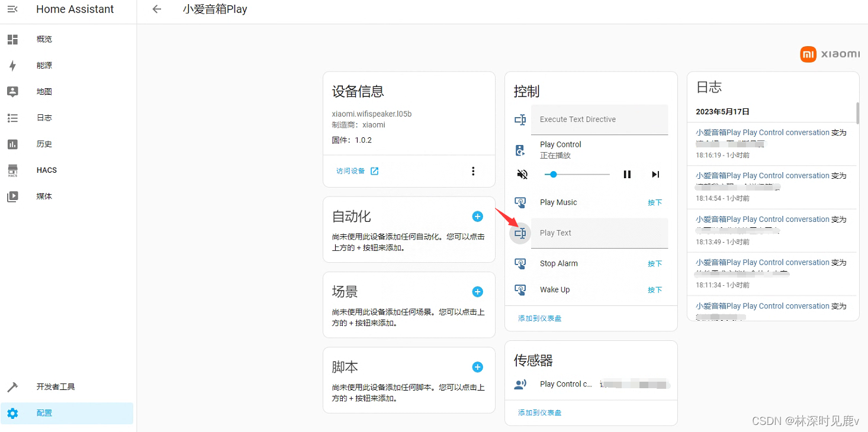Open the 概览 dashboard icon
Viewport: 868px width, 432px height.
tap(12, 39)
